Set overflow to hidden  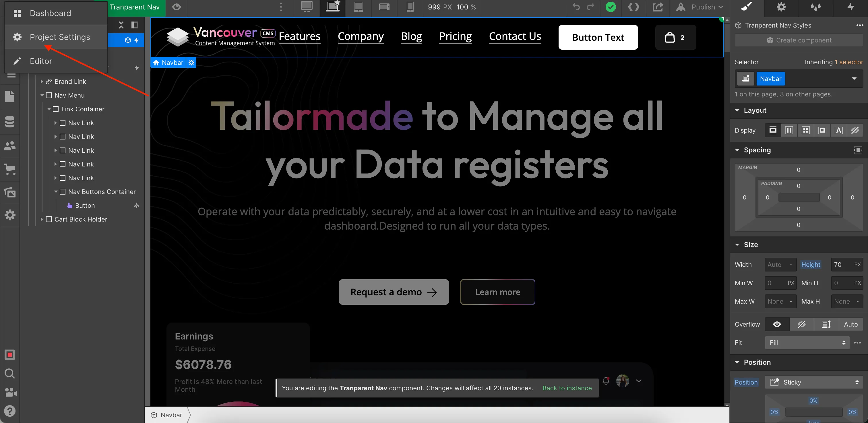(x=801, y=324)
